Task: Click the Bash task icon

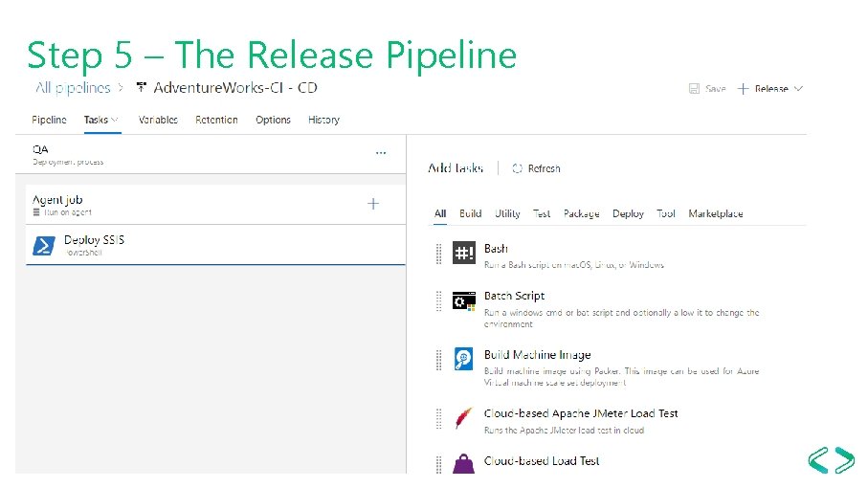Action: tap(464, 253)
